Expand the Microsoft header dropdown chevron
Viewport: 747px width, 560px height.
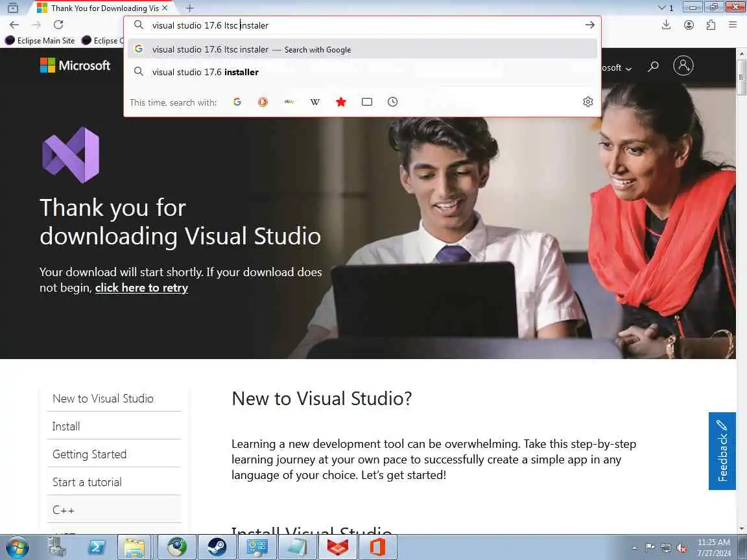[x=628, y=69]
